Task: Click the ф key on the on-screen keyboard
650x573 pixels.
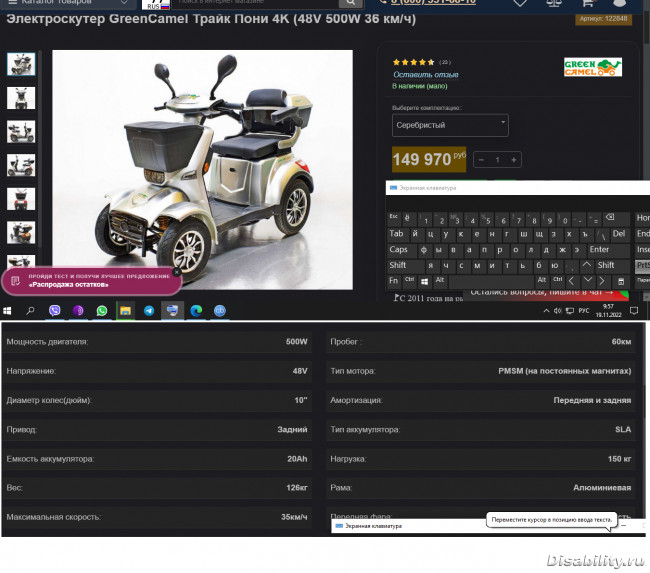Action: coord(424,250)
